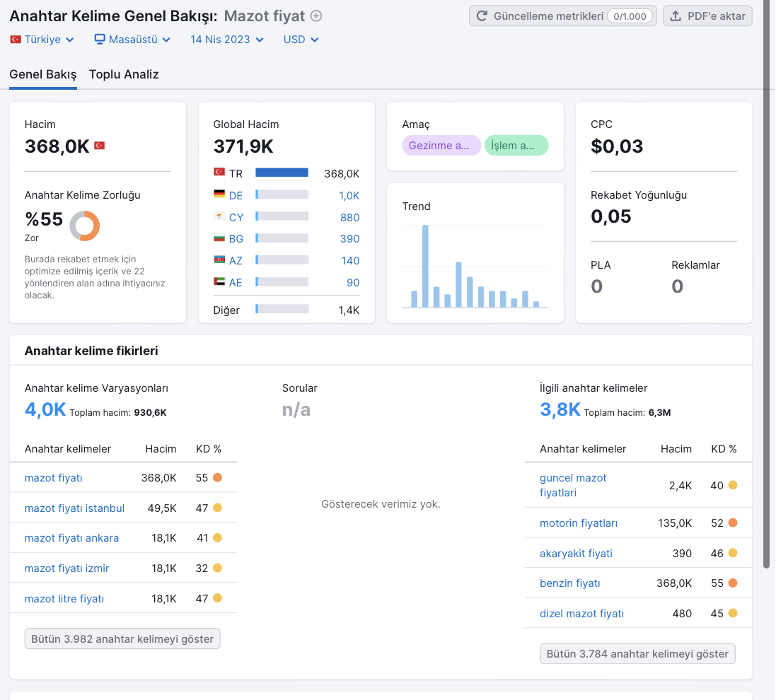Open the 14 Nis 2023 date dropdown
The height and width of the screenshot is (700, 776).
click(x=227, y=40)
